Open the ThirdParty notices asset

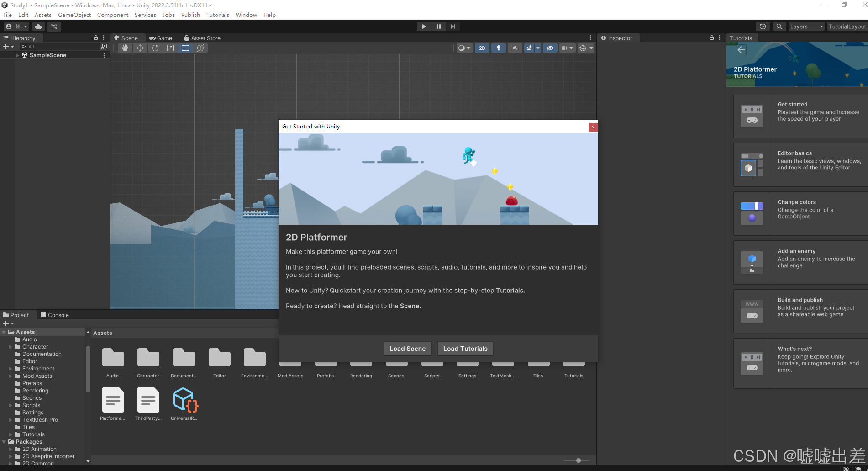[148, 404]
